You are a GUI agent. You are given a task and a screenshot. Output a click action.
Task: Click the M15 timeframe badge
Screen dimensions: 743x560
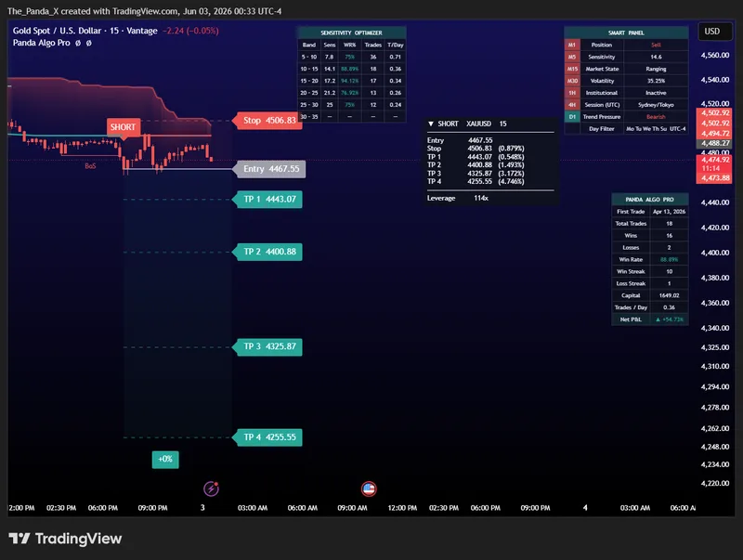pos(572,69)
